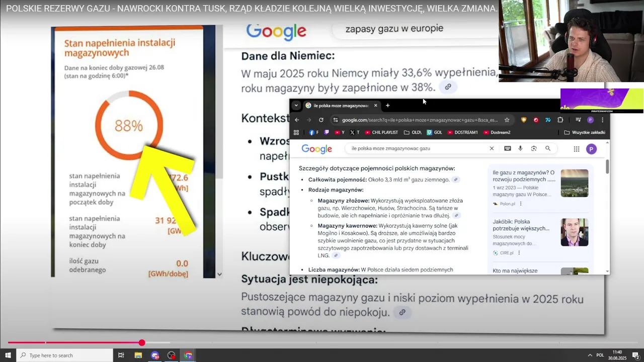The width and height of the screenshot is (644, 362).
Task: Click the red video playhead marker
Action: coord(142,342)
